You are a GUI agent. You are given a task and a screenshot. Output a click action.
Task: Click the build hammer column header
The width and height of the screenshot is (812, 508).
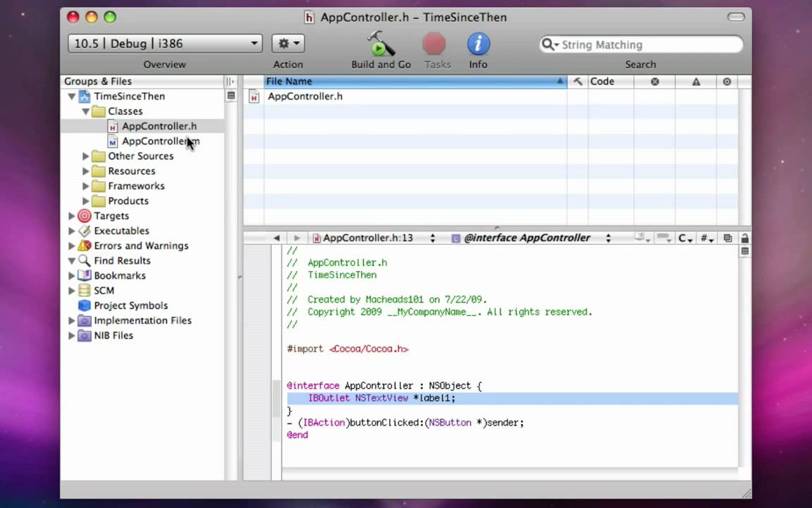click(577, 81)
